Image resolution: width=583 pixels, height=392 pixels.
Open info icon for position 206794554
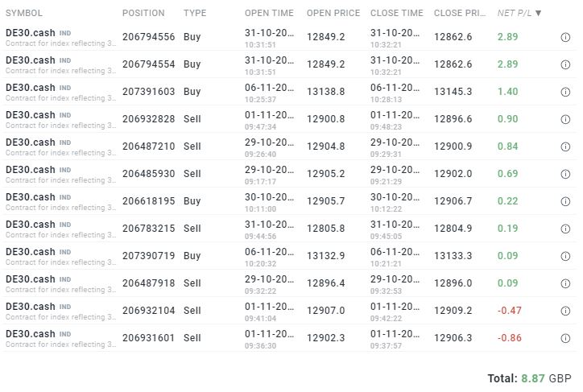tap(565, 64)
